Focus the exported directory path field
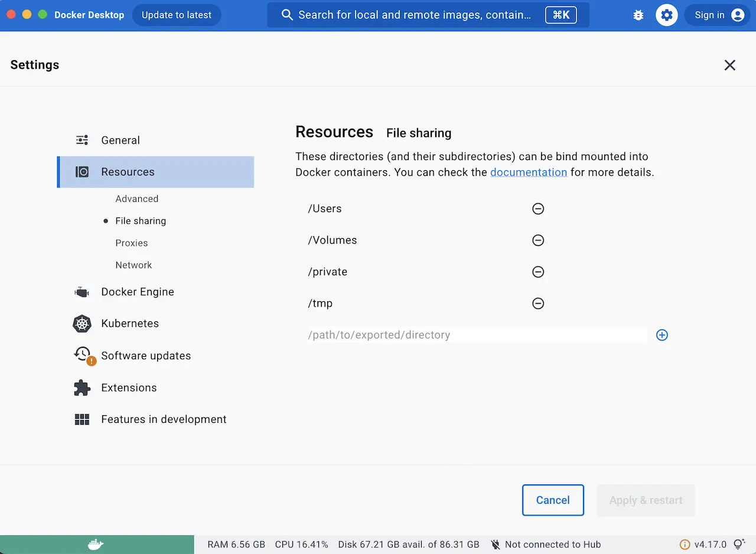The width and height of the screenshot is (756, 554). [x=477, y=335]
